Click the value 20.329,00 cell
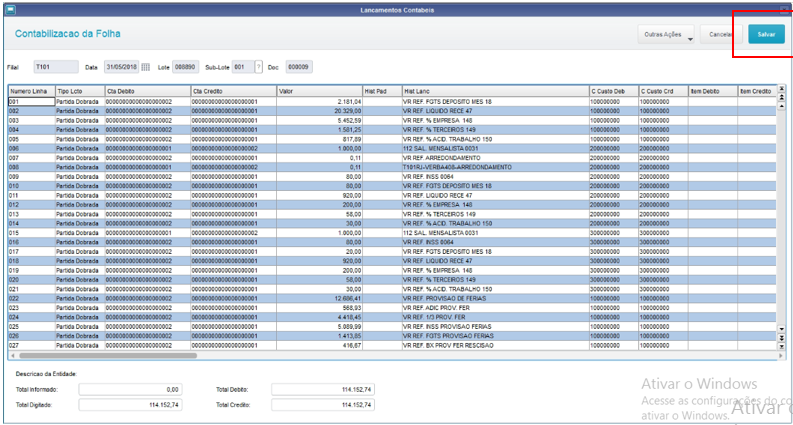 point(319,111)
